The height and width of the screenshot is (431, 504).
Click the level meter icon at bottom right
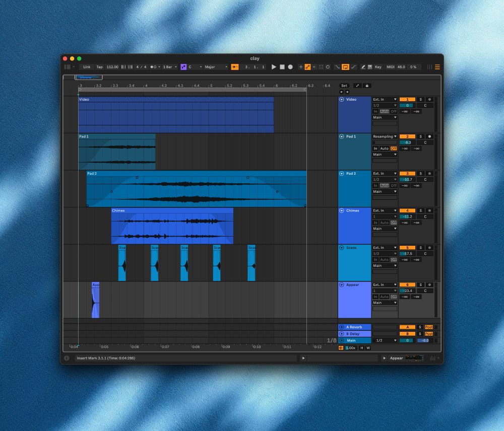[x=432, y=358]
